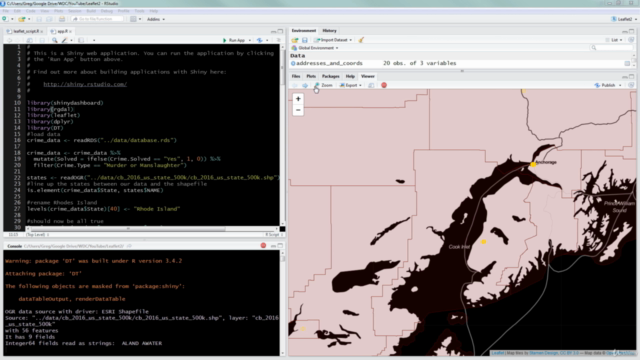The width and height of the screenshot is (640, 360).
Task: Switch to the History tab
Action: pos(329,31)
